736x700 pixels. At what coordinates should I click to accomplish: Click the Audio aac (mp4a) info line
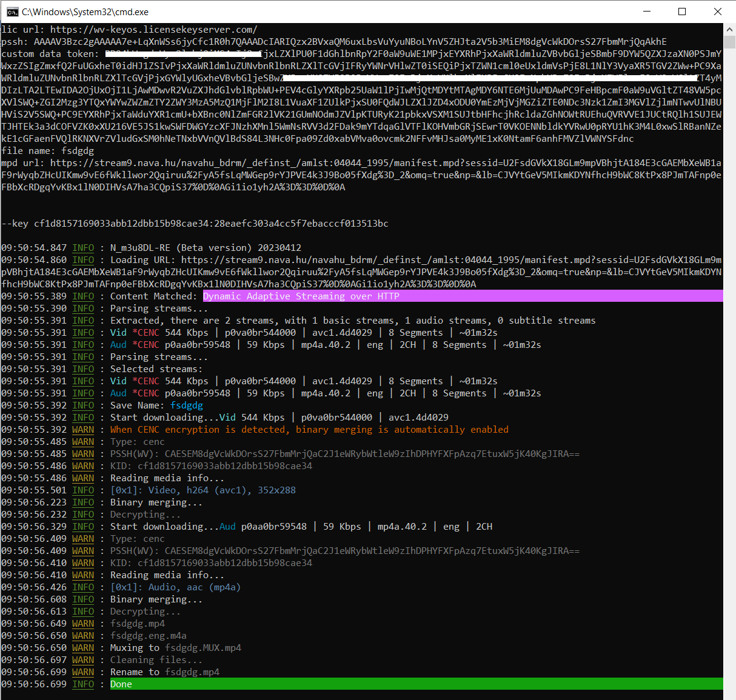(x=175, y=587)
